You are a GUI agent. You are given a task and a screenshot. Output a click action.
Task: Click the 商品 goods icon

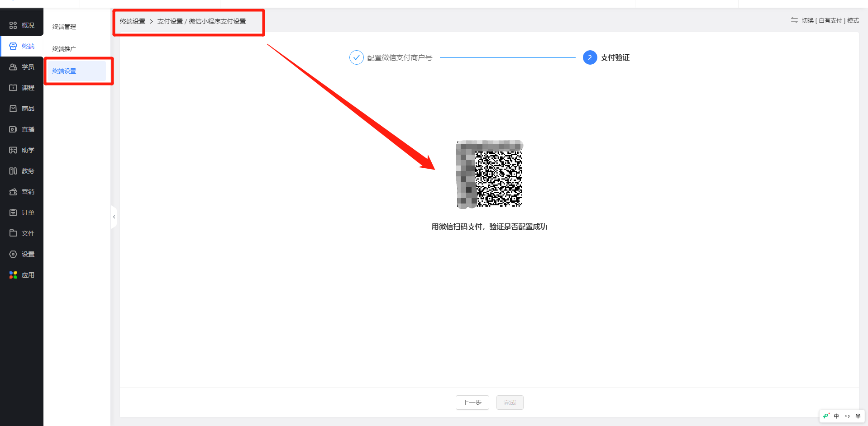click(13, 109)
